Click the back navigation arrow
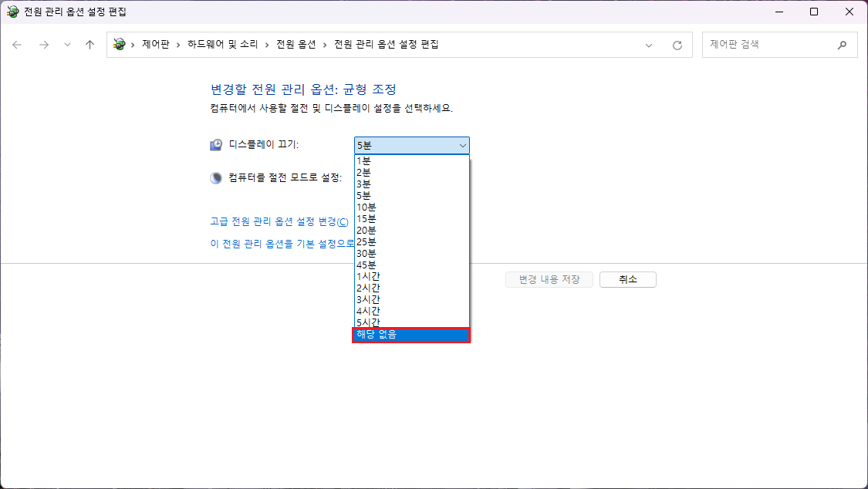 pyautogui.click(x=17, y=44)
